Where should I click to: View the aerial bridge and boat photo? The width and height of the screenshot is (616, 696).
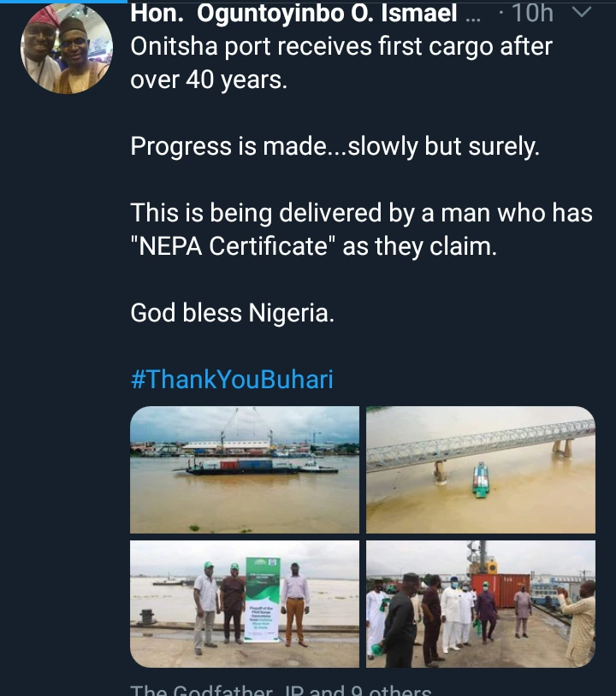coord(480,469)
